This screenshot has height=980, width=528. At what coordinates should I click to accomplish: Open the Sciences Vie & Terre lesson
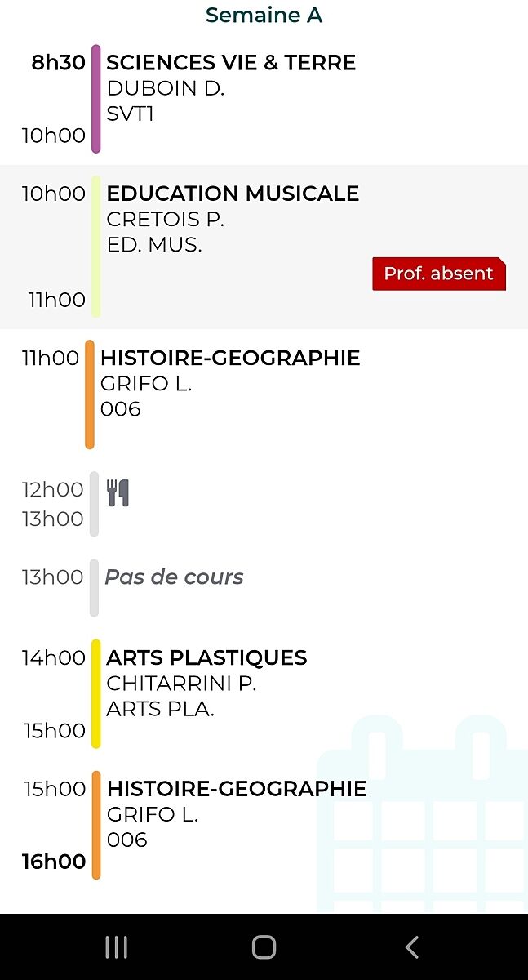(x=231, y=63)
